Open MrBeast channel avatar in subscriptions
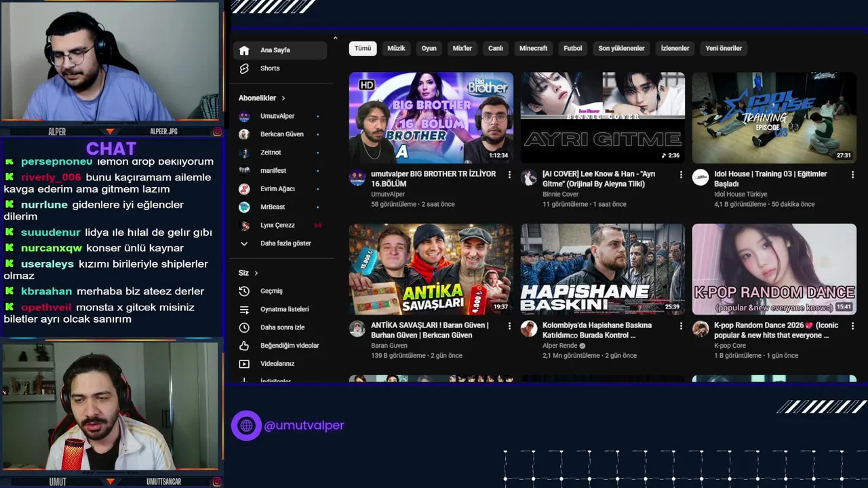Image resolution: width=868 pixels, height=488 pixels. 244,207
